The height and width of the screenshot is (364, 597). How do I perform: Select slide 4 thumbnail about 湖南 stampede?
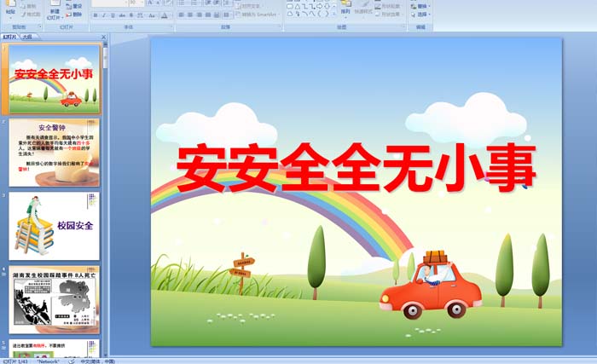click(55, 300)
